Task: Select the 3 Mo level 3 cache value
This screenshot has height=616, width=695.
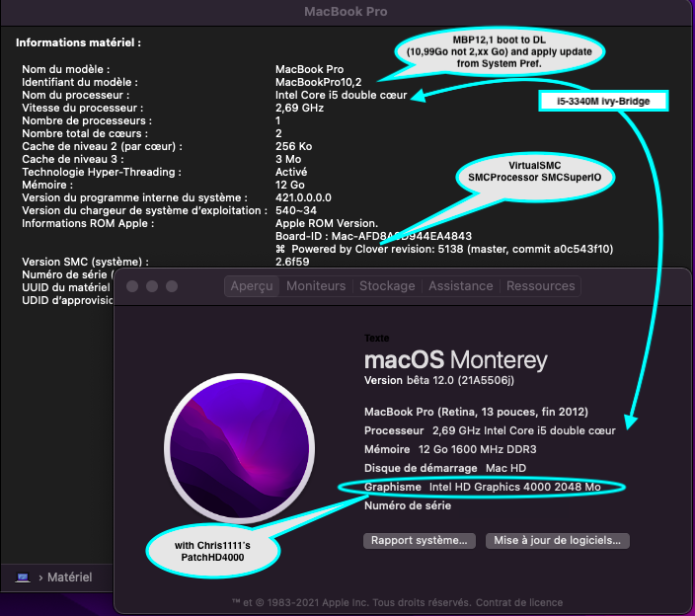Action: 288,160
